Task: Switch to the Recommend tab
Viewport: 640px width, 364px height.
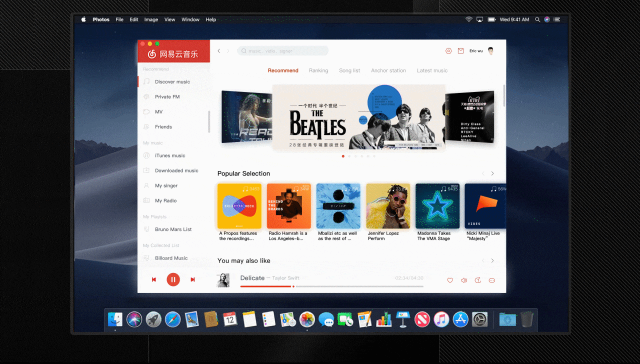Action: click(283, 70)
